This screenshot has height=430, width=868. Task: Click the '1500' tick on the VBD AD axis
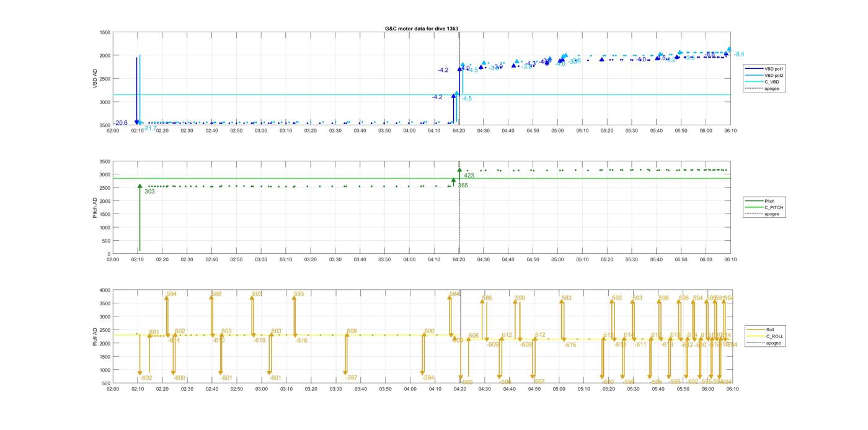click(x=105, y=32)
